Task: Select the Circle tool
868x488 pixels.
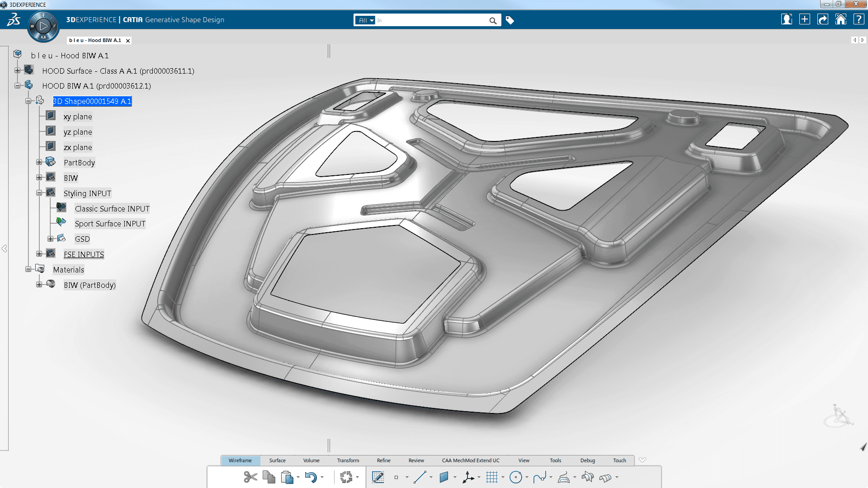Action: [515, 477]
